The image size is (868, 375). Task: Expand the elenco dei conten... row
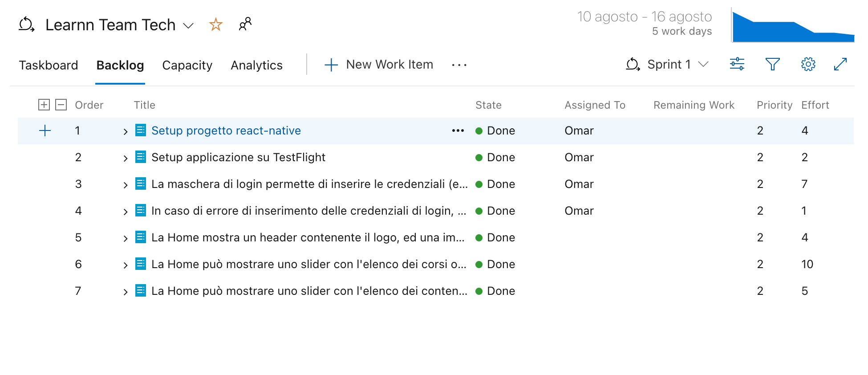point(126,292)
